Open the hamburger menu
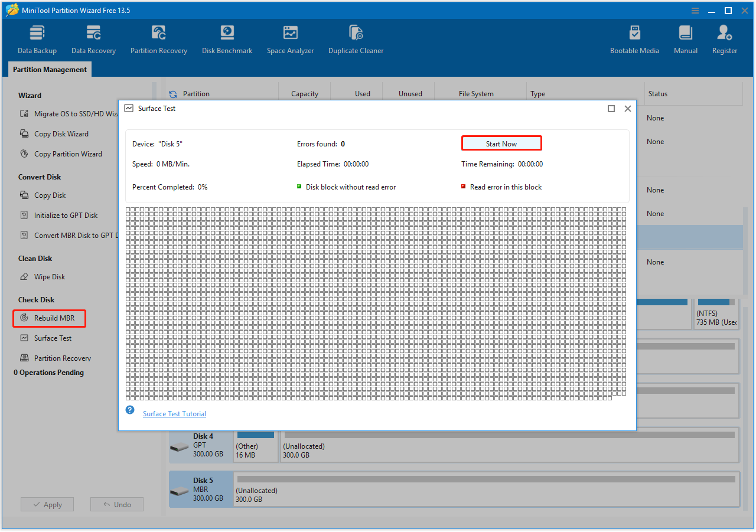Viewport: 756px width, 532px height. pyautogui.click(x=694, y=10)
